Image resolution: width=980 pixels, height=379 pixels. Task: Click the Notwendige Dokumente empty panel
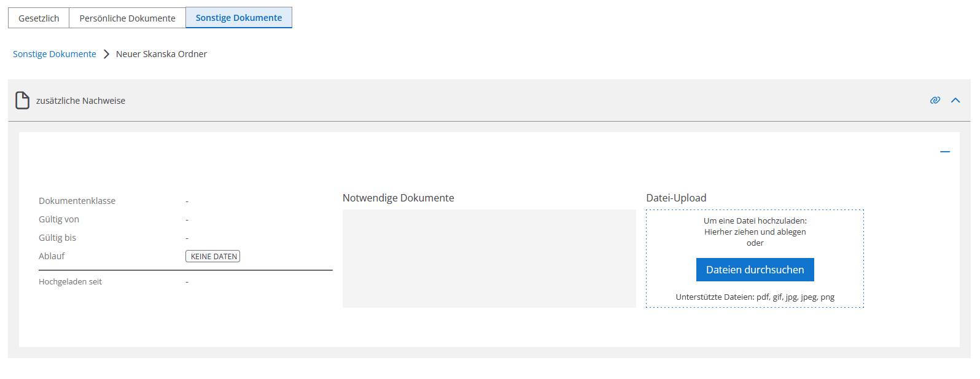click(489, 259)
